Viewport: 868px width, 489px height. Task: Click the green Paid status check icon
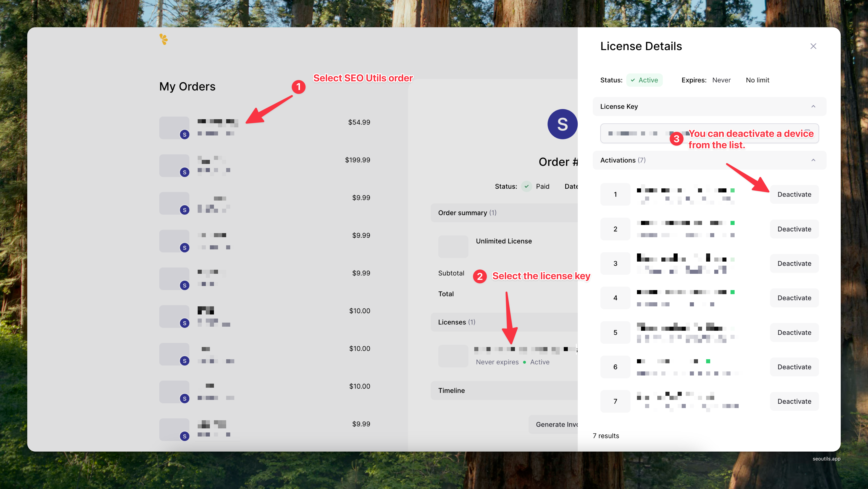click(526, 186)
